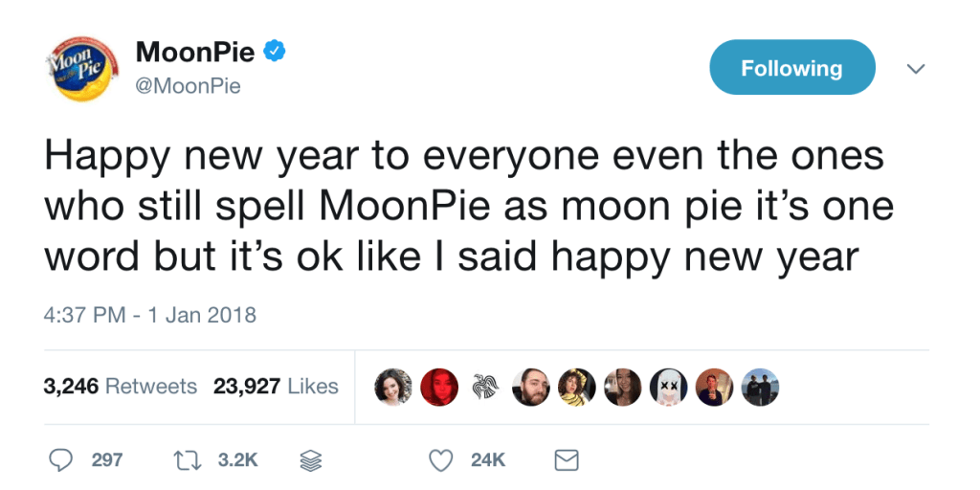Click the white mask liker avatar
Screen dimensions: 980x490
pos(668,387)
